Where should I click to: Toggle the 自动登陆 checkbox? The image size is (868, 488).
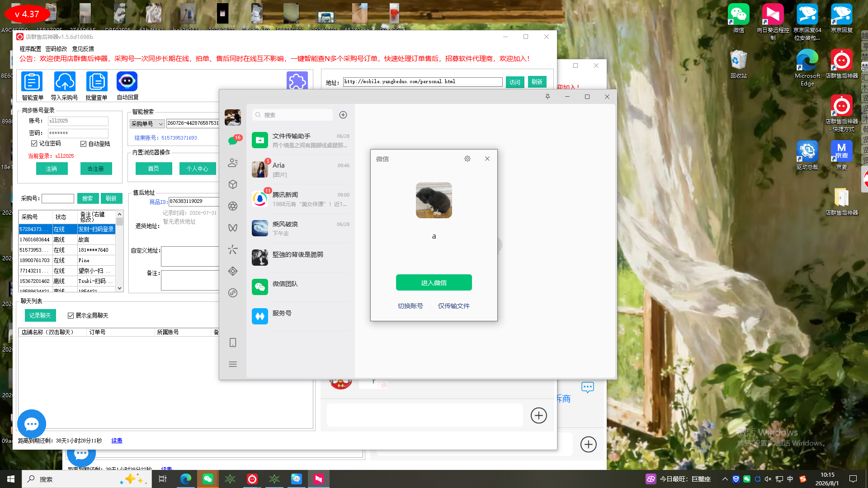coord(83,144)
